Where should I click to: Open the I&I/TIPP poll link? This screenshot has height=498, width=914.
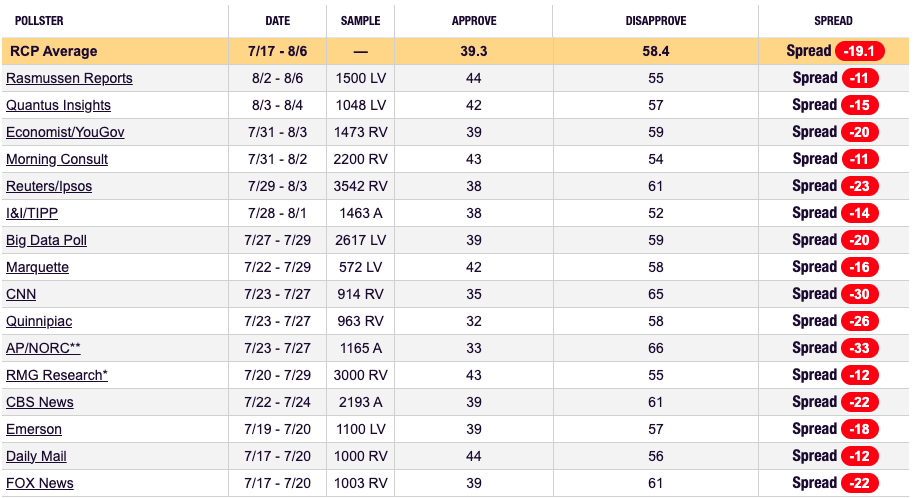click(x=32, y=213)
